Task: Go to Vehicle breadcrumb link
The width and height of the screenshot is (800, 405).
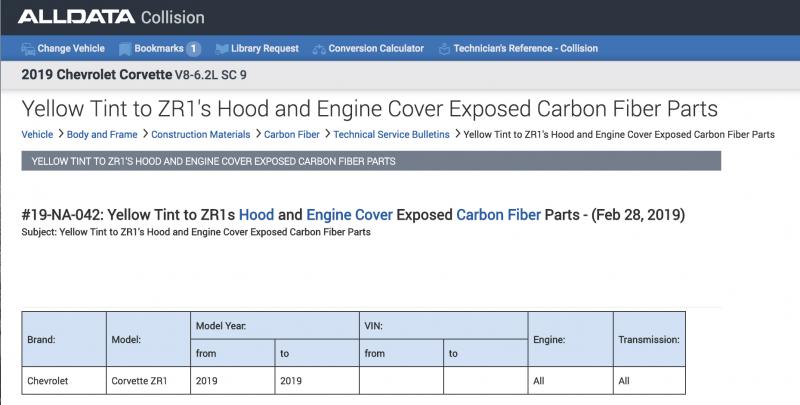Action: click(37, 135)
